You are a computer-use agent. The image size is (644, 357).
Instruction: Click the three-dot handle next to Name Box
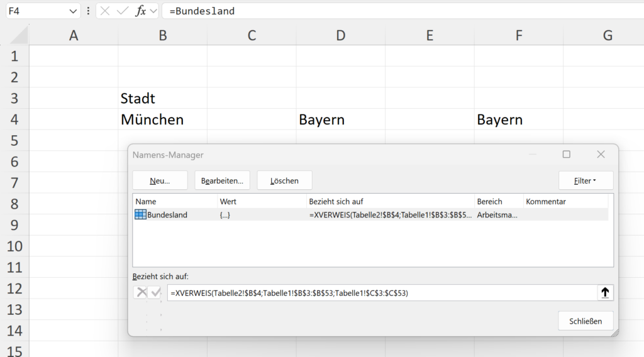(x=88, y=11)
